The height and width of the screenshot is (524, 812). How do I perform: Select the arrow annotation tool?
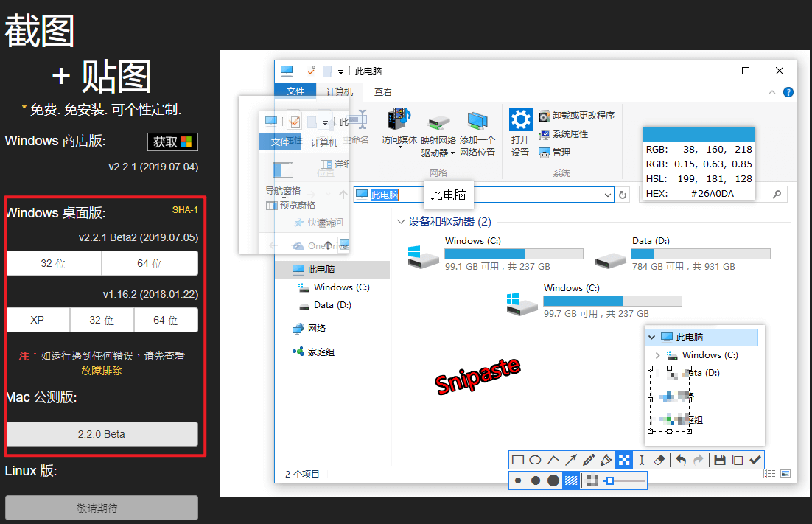point(570,459)
